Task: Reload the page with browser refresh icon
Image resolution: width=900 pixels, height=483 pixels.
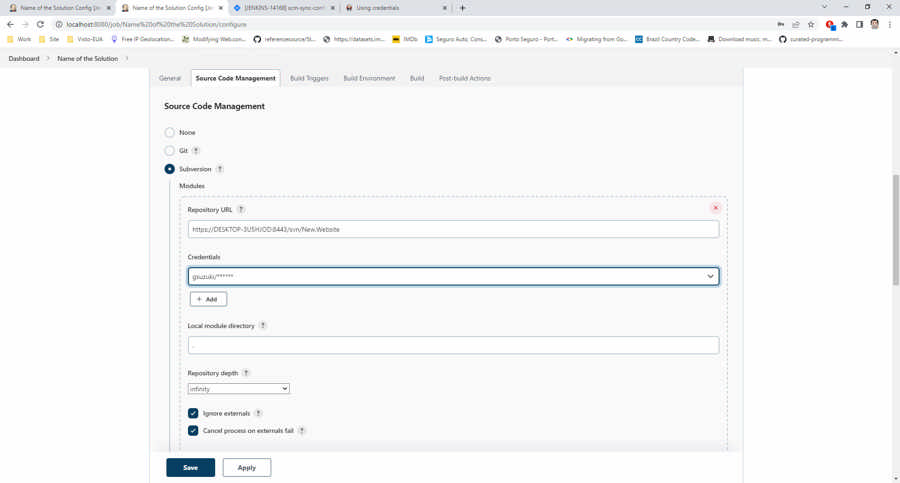Action: tap(40, 24)
